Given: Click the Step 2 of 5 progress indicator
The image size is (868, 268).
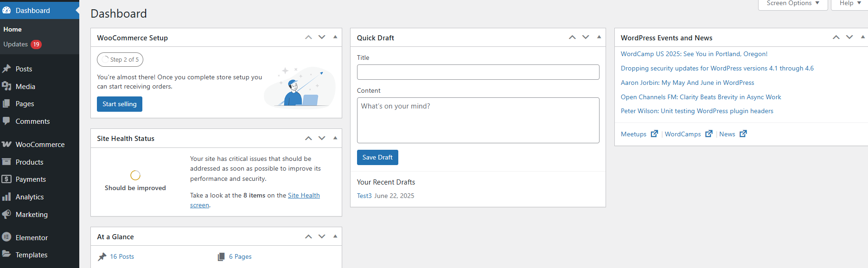Looking at the screenshot, I should tap(120, 59).
